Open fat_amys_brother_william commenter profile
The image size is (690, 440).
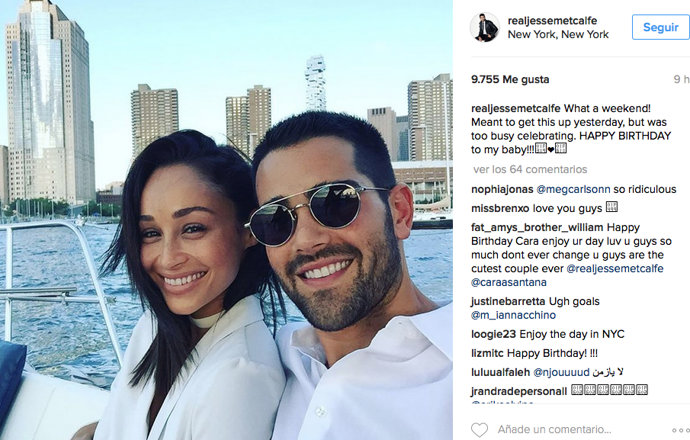coord(537,228)
